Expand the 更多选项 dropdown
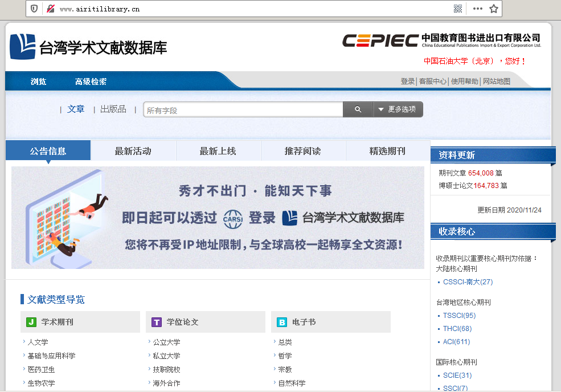The height and width of the screenshot is (392, 561). coord(398,109)
